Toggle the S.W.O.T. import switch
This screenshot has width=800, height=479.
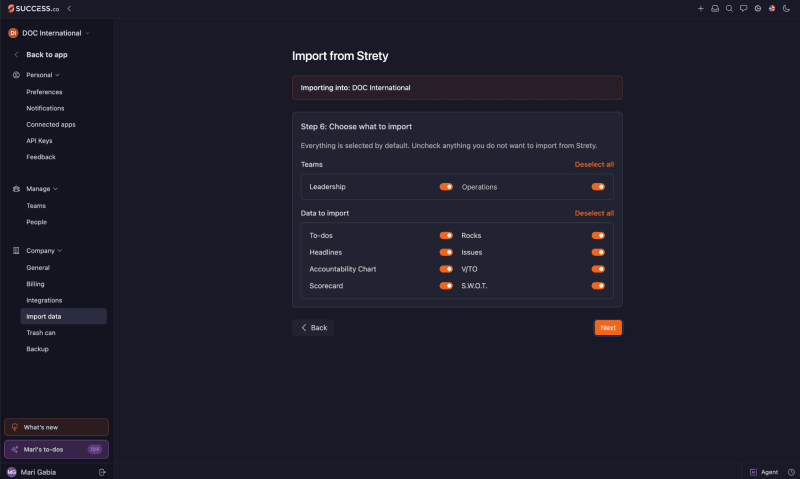598,286
